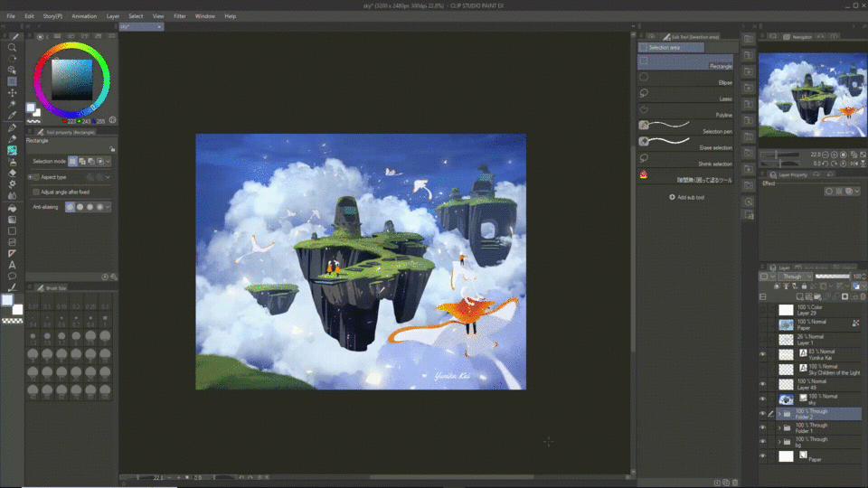This screenshot has width=868, height=488.
Task: Enable Adjust angle after fixed checkbox
Action: tap(35, 192)
